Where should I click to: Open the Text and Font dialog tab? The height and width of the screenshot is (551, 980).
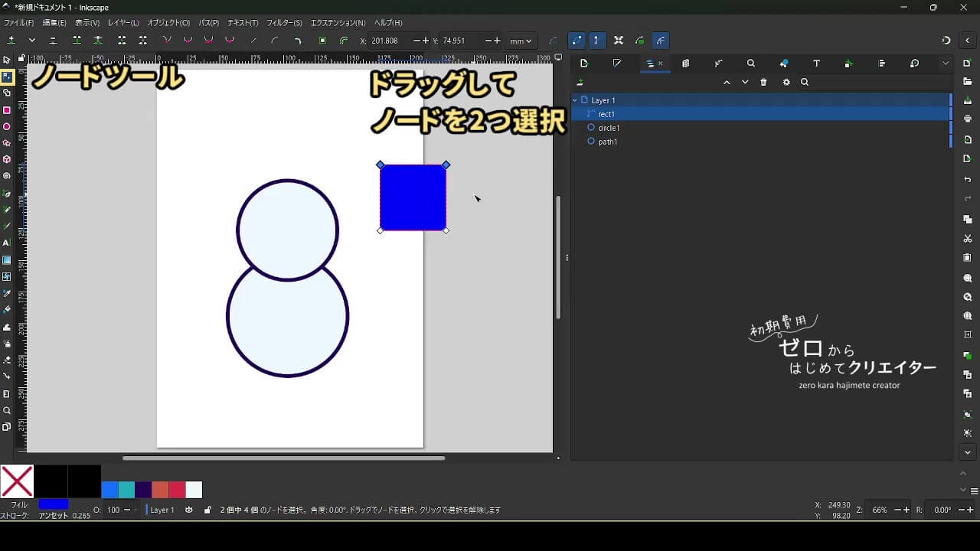pos(816,64)
